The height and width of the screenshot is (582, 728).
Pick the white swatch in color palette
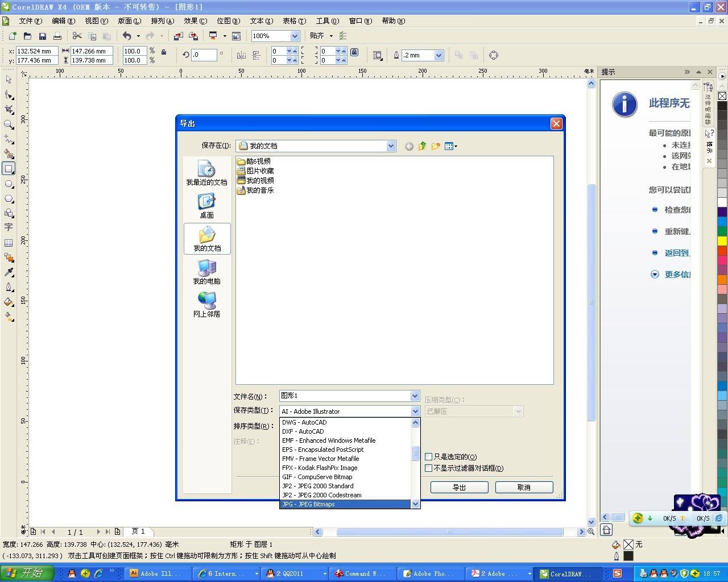tap(722, 202)
